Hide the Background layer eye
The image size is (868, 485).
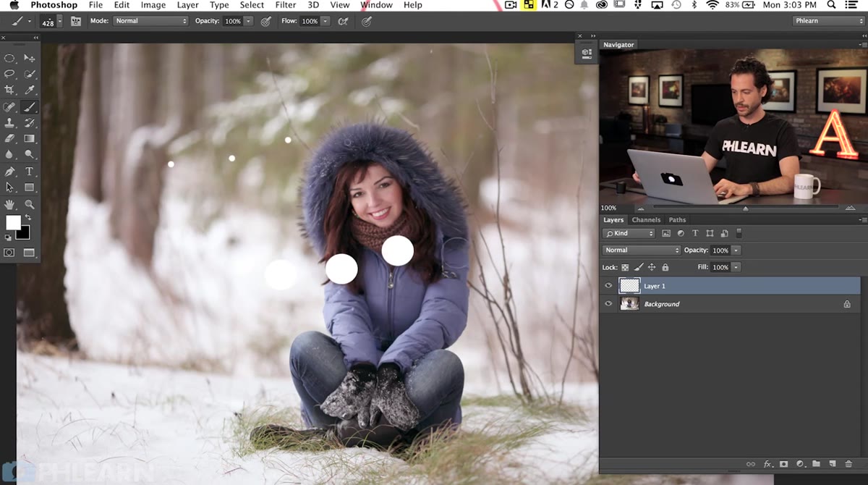point(608,304)
